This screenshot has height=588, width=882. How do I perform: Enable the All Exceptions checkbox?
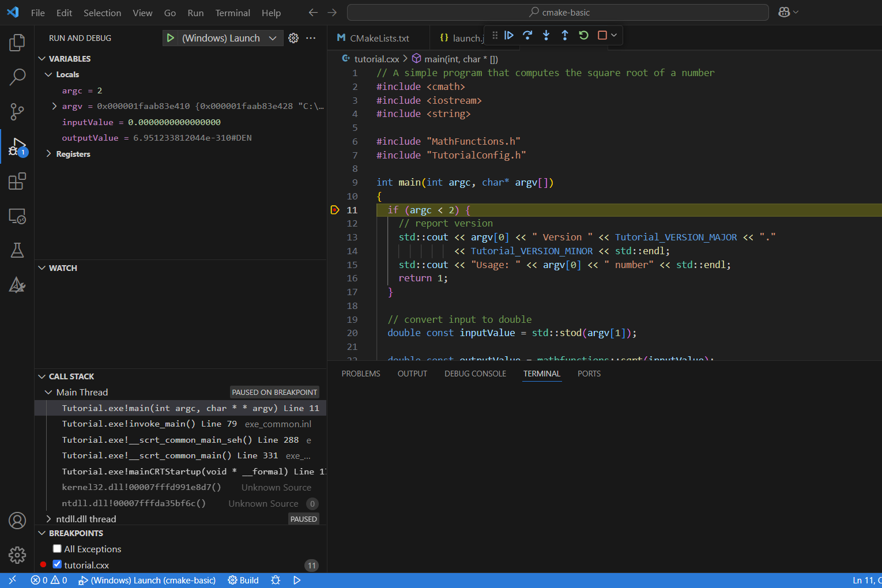click(56, 549)
